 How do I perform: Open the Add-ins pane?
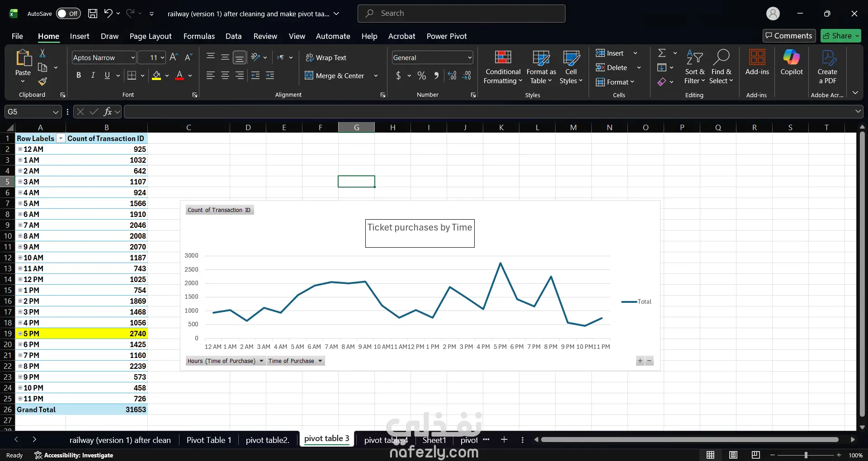tap(757, 63)
